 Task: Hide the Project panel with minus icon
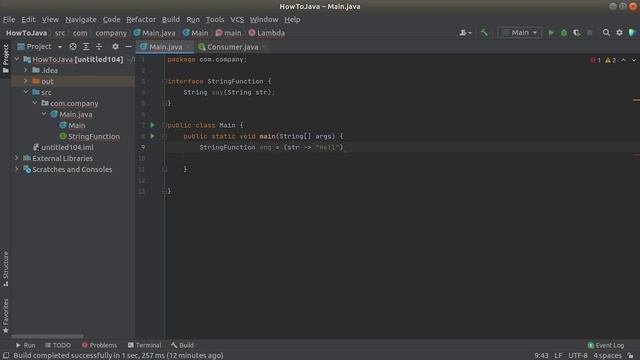128,47
